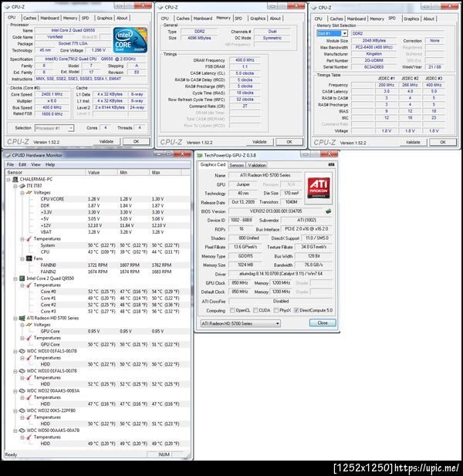The width and height of the screenshot is (463, 476).
Task: Collapse the ITE IT87 tree node
Action: coord(15,186)
